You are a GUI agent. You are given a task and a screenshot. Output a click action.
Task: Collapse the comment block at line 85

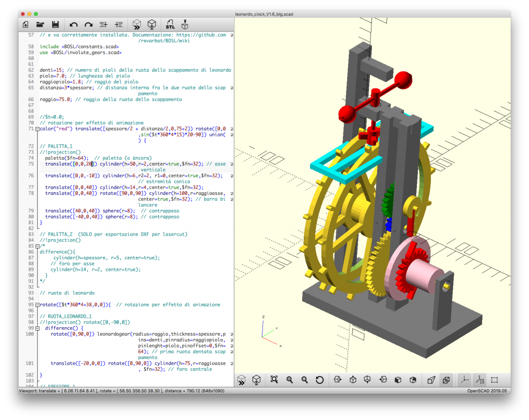(x=37, y=246)
